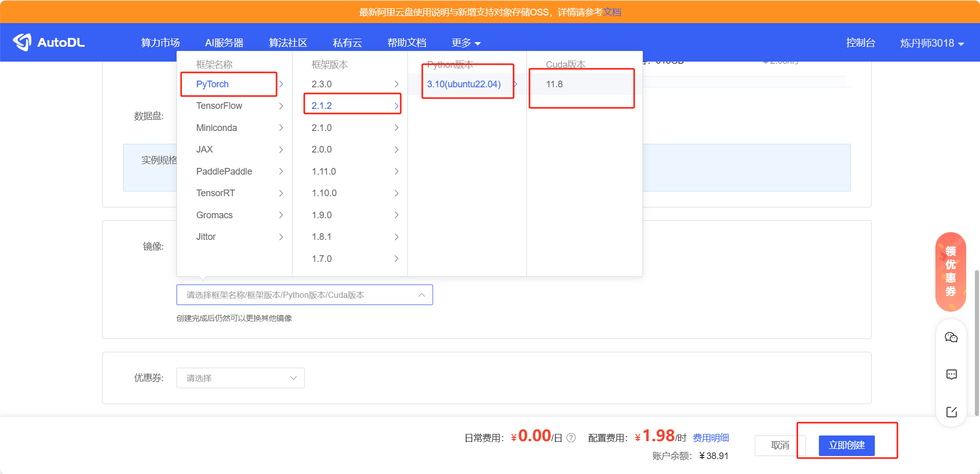
Task: Expand version 2.0.0 submenu arrow
Action: [x=397, y=149]
